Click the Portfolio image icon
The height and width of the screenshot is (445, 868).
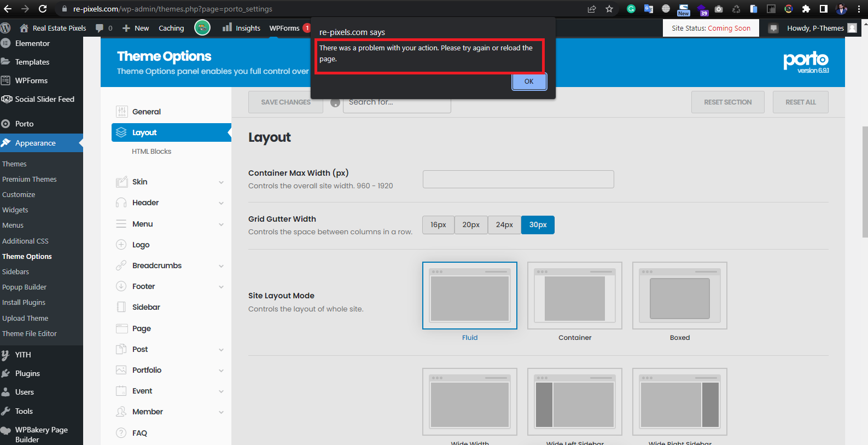click(x=121, y=370)
